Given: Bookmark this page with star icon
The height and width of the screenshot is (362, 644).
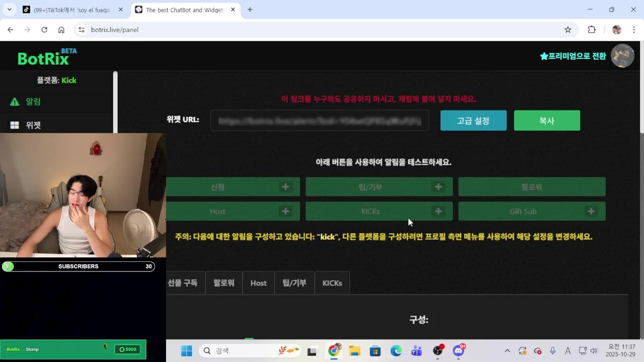Looking at the screenshot, I should click(x=568, y=30).
